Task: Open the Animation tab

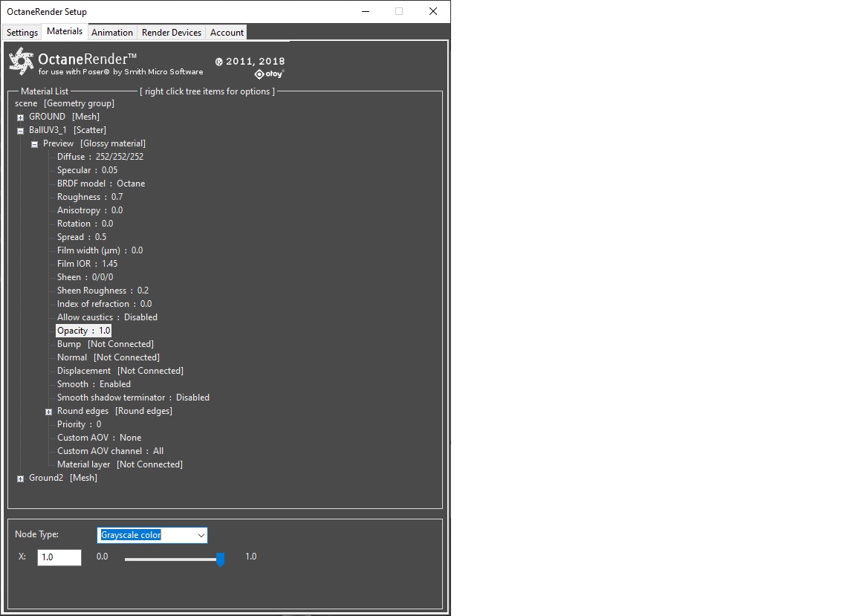Action: (x=112, y=32)
